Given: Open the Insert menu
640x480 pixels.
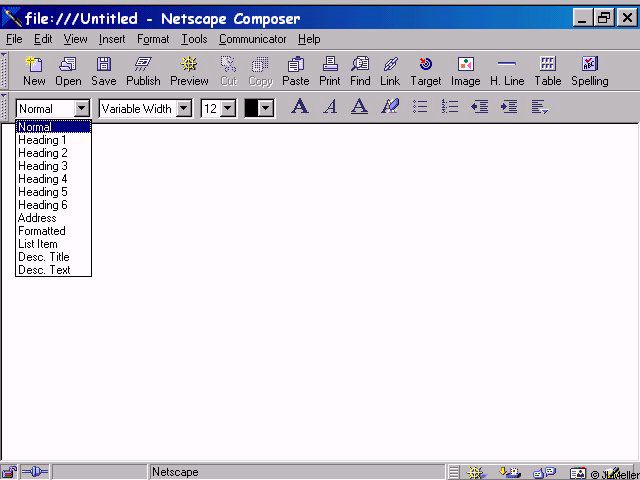Looking at the screenshot, I should pos(112,39).
